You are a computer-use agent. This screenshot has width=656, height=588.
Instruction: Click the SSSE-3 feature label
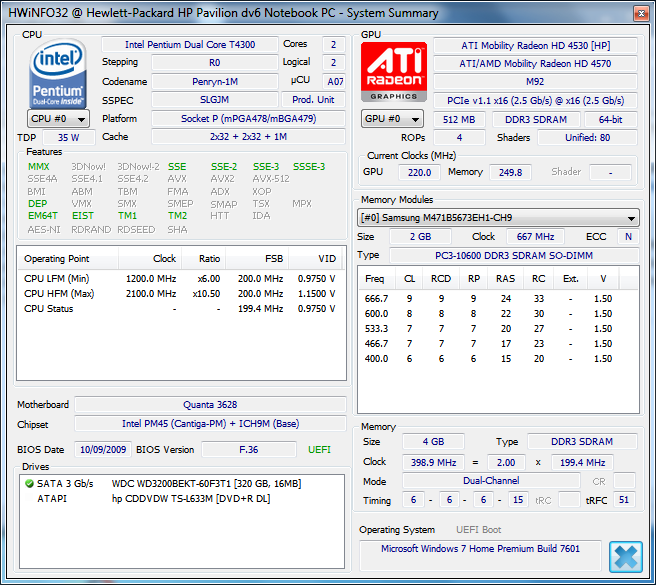pyautogui.click(x=309, y=167)
